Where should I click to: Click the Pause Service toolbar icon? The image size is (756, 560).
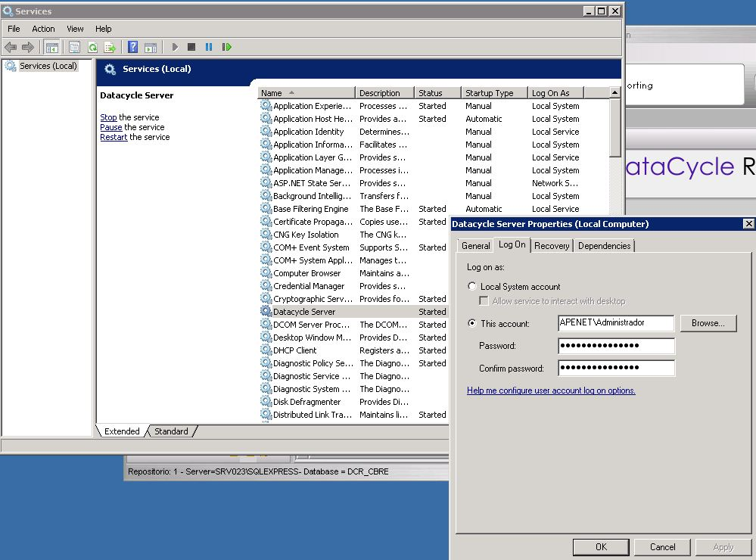[x=209, y=47]
